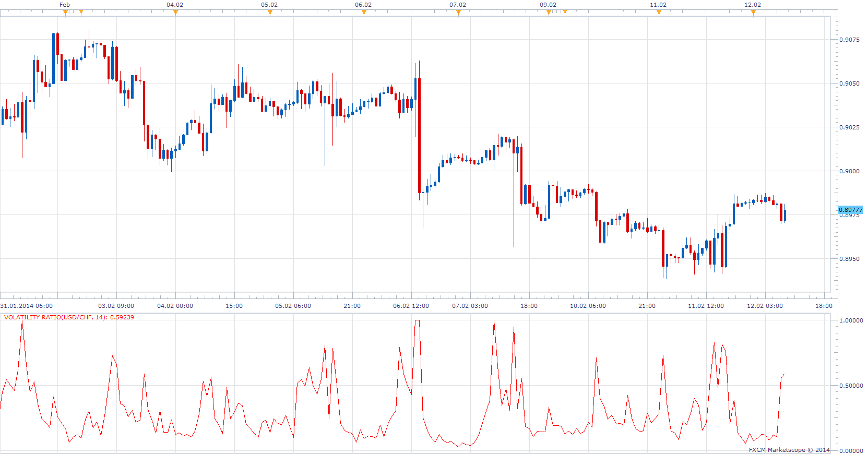
Task: Click the orange marker under the 09.02 label
Action: (x=549, y=13)
